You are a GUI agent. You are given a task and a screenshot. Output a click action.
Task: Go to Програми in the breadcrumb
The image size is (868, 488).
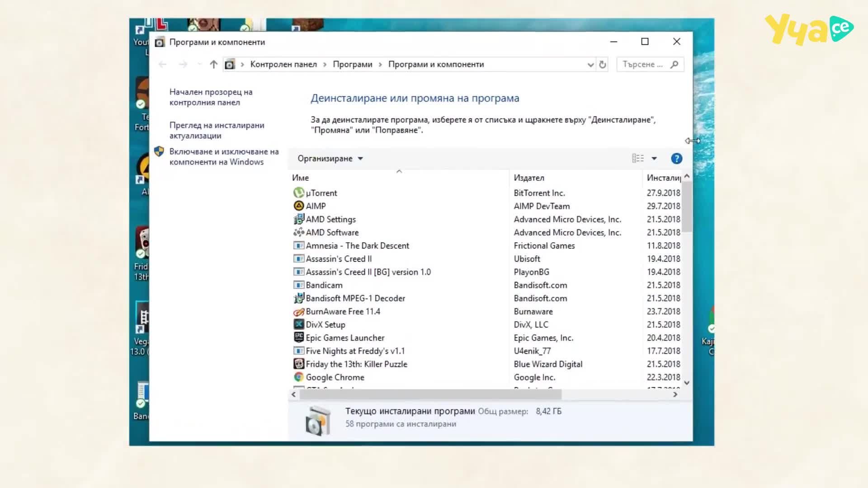(353, 65)
